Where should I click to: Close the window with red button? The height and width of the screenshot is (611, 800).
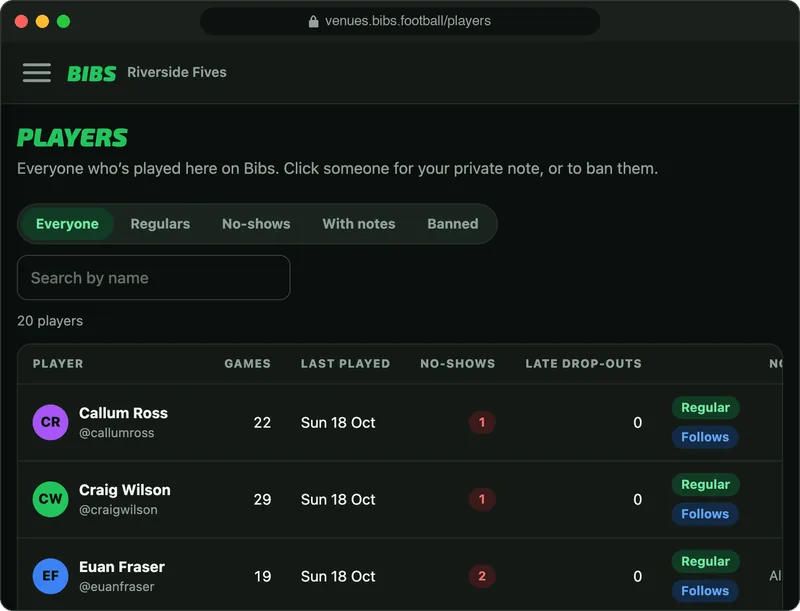(x=21, y=21)
